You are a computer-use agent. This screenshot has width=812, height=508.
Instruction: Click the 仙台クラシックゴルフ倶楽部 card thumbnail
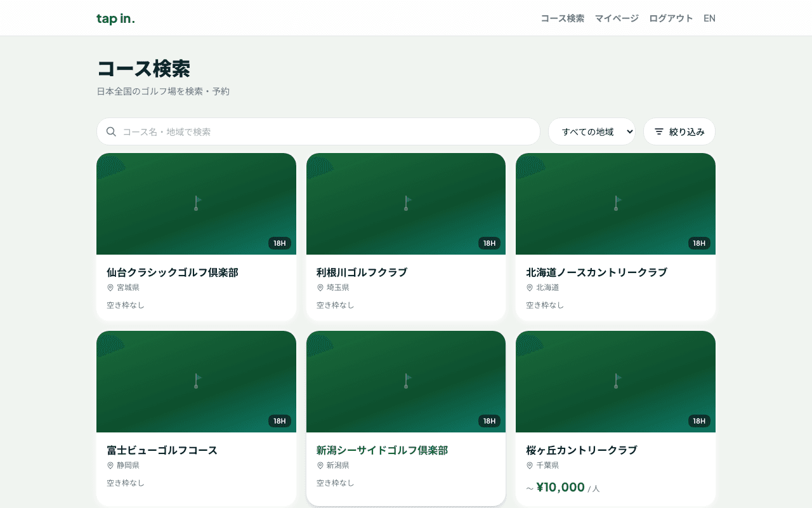point(196,203)
